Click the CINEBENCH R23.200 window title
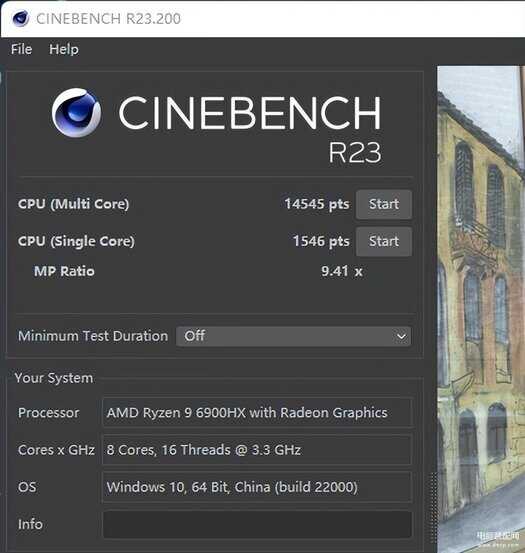 click(x=108, y=18)
